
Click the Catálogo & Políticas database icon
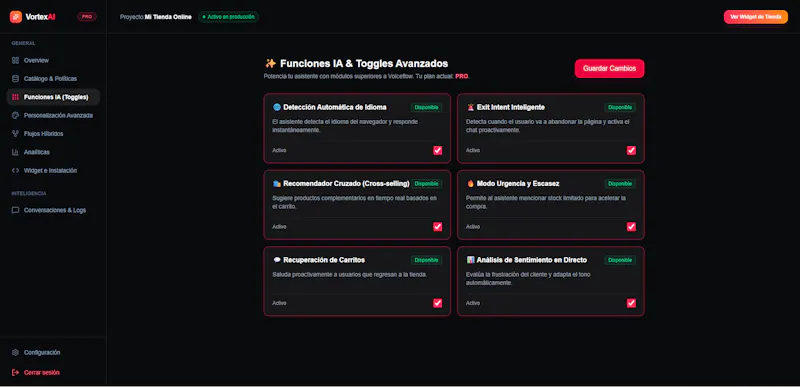15,79
